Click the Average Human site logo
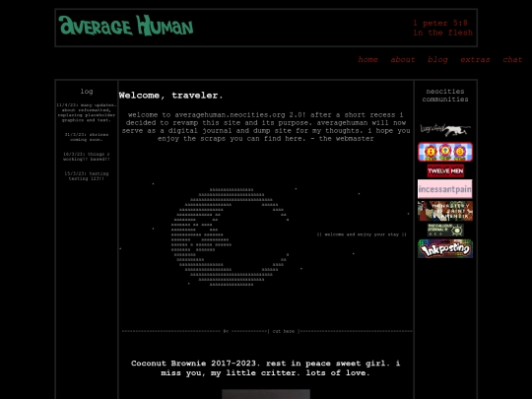The image size is (532, 399). 126,26
